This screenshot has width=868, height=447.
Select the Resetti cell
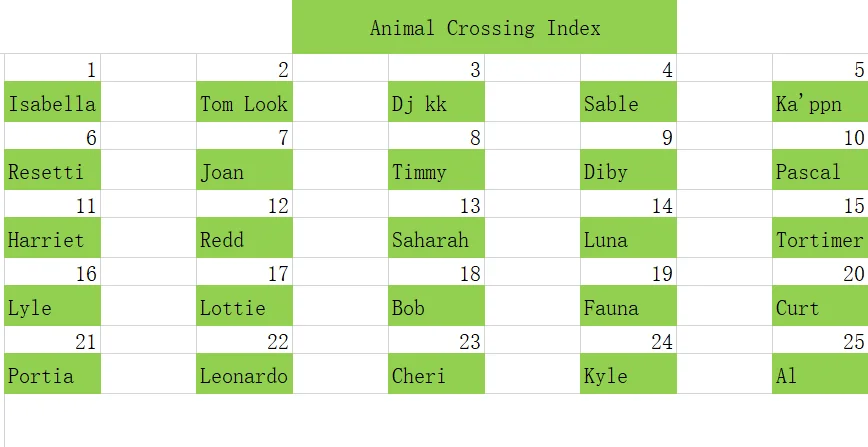pos(53,170)
